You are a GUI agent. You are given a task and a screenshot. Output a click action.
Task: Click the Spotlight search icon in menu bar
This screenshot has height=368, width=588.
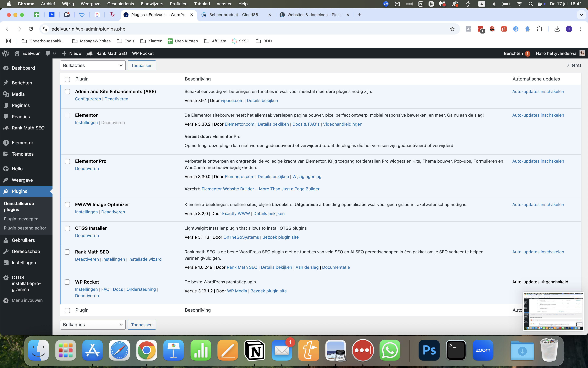tap(531, 4)
